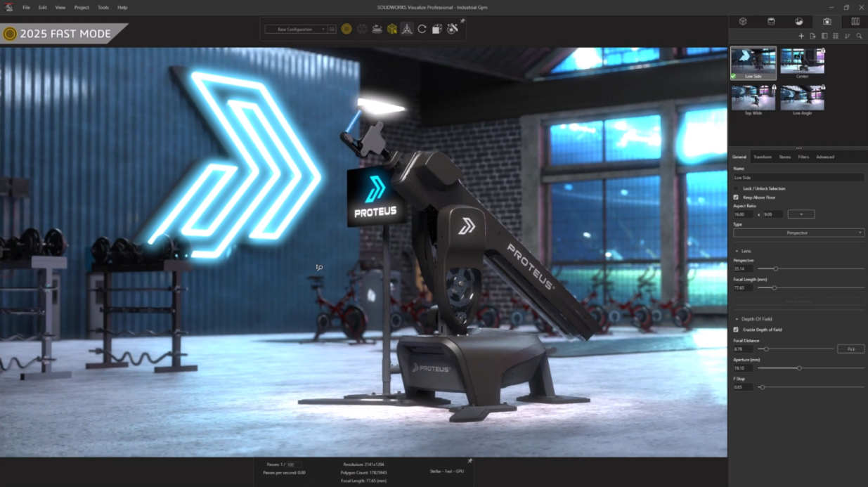Switch camera list view with grid icon
The image size is (868, 487).
(836, 36)
